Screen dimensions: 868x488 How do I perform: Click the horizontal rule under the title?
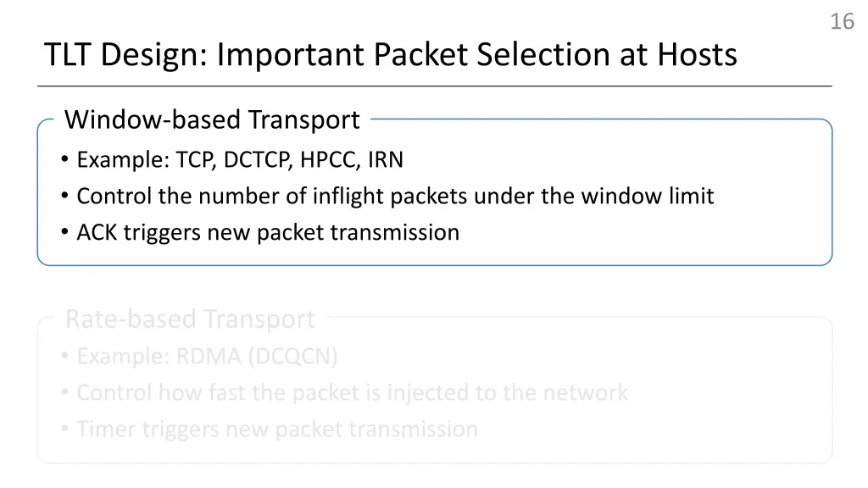click(435, 86)
